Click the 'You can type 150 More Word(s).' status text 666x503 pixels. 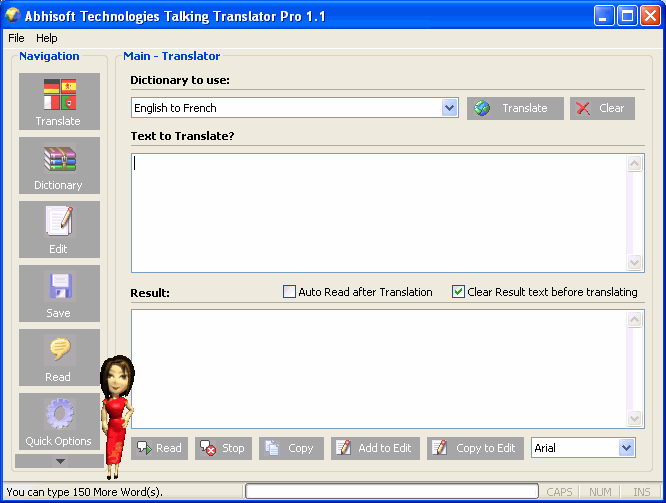(85, 492)
